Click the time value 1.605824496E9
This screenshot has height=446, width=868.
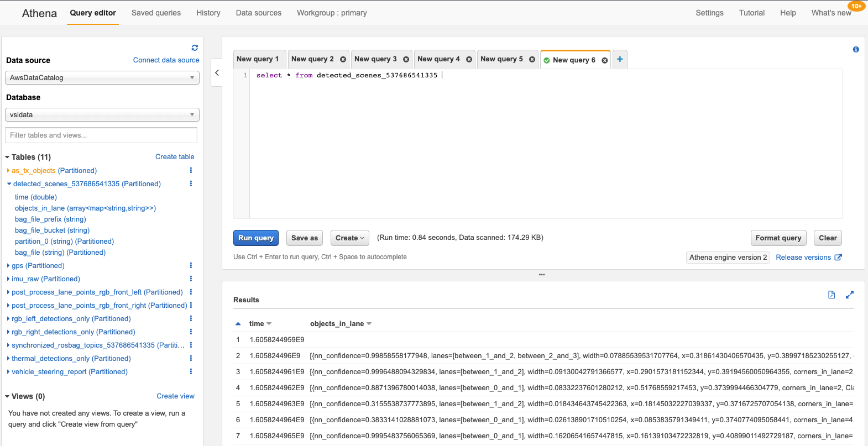coord(275,356)
